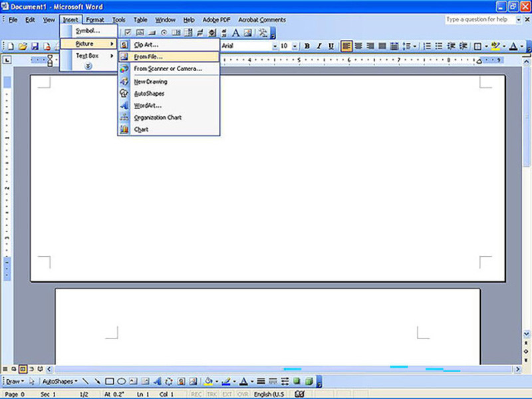Click Insert Clip Art on Drawing toolbar
This screenshot has height=399, width=532.
(x=181, y=381)
